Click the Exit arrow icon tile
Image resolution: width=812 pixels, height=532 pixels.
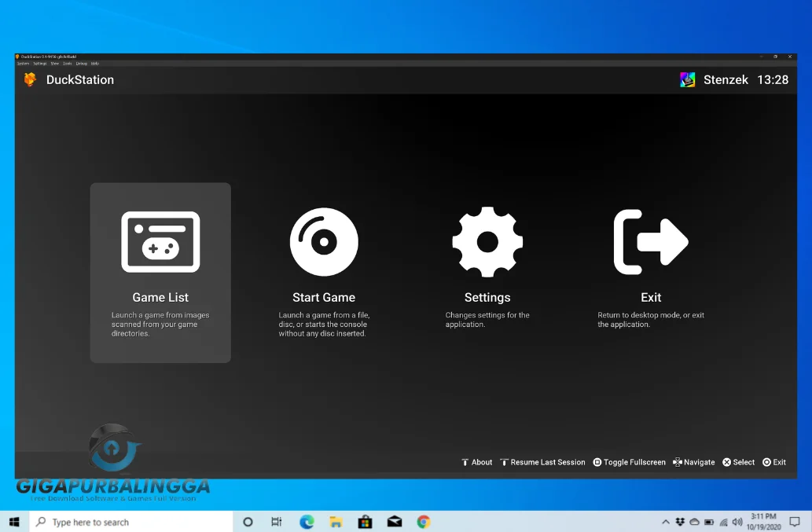tap(651, 242)
